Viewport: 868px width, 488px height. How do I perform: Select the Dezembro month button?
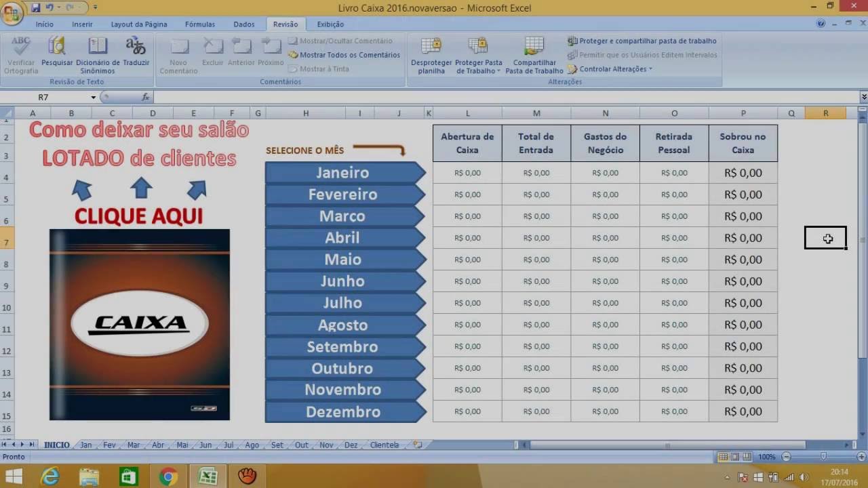(x=344, y=411)
